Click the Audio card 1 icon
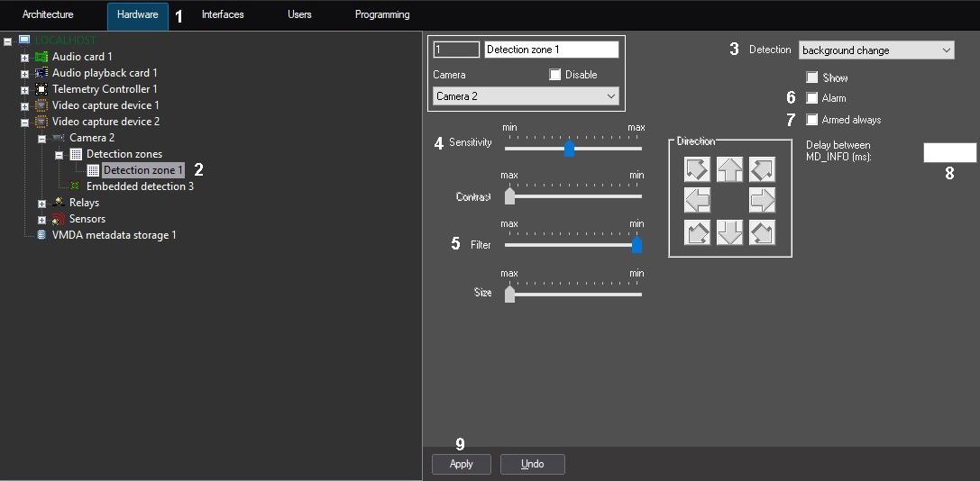This screenshot has height=481, width=980. click(41, 57)
